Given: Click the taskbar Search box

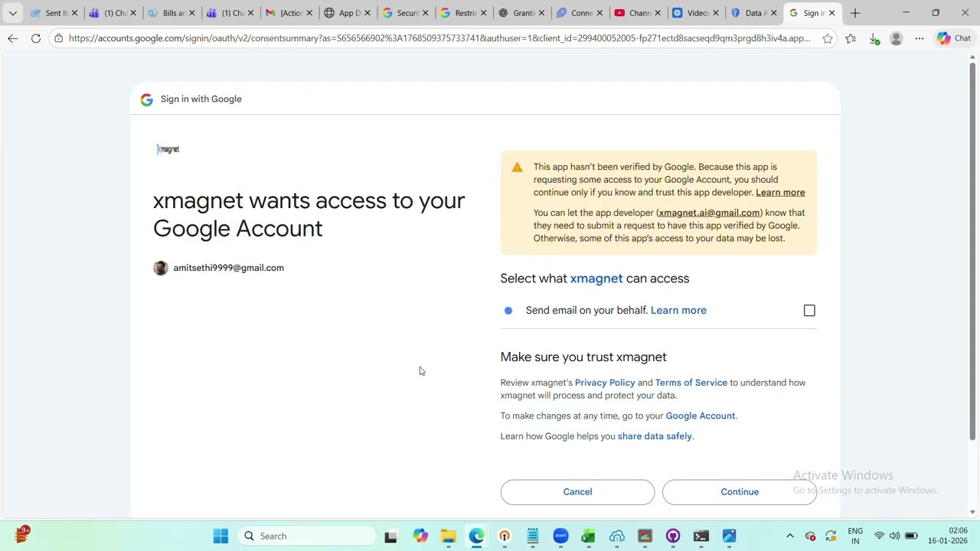Looking at the screenshot, I should [309, 536].
